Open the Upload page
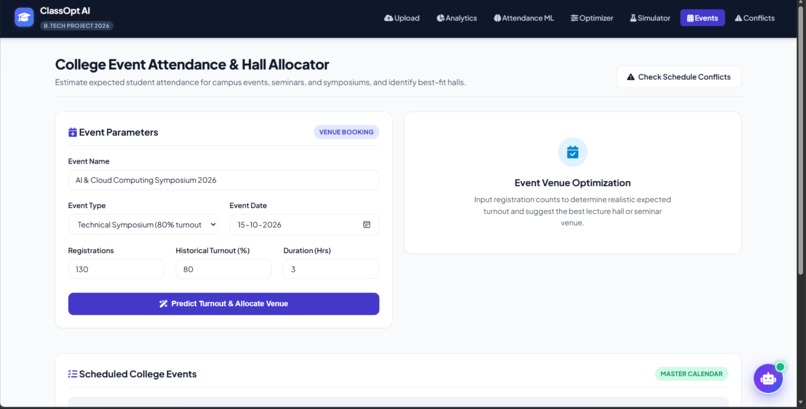 pos(402,18)
